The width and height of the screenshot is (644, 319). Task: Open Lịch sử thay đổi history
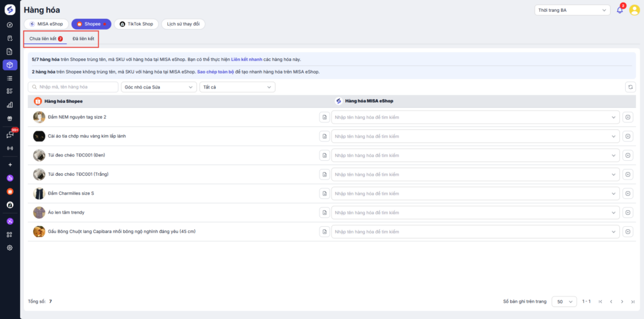point(183,24)
